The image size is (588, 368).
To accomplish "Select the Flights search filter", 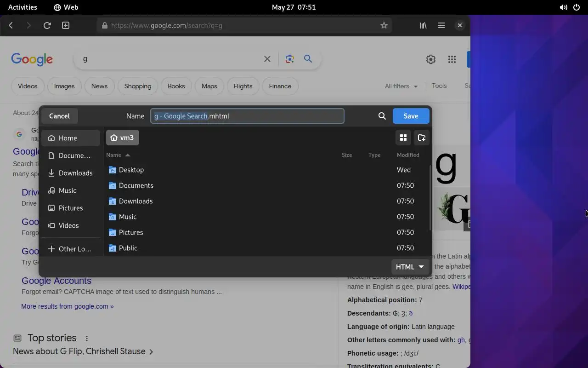I will [x=243, y=86].
